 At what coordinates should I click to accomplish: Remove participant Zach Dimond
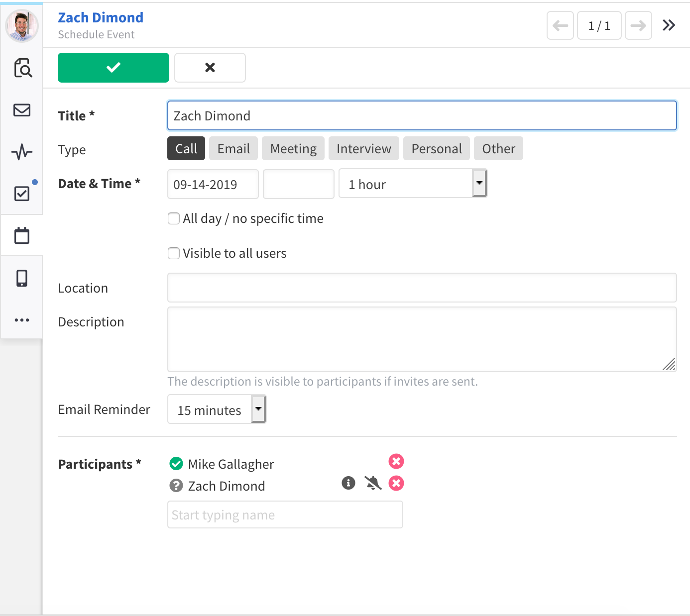coord(396,483)
